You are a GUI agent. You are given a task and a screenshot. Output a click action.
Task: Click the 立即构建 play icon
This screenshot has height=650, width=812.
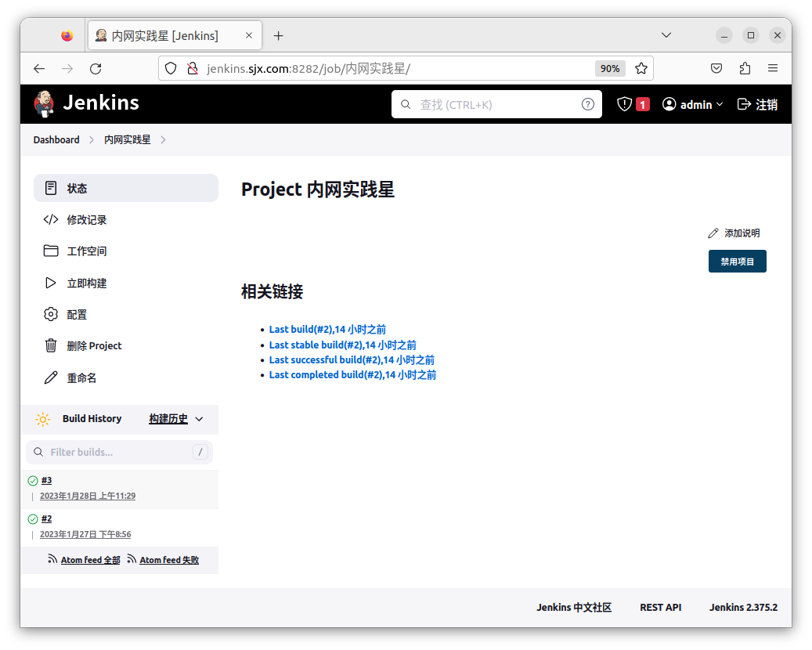51,283
